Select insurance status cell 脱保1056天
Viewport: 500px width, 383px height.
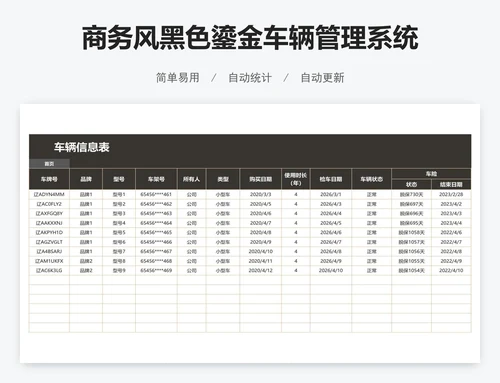click(412, 251)
